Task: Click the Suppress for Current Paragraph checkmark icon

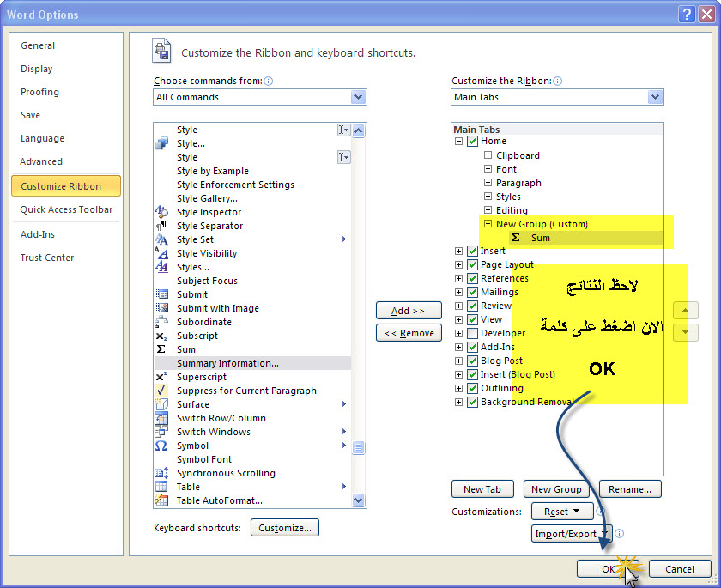Action: pos(161,391)
